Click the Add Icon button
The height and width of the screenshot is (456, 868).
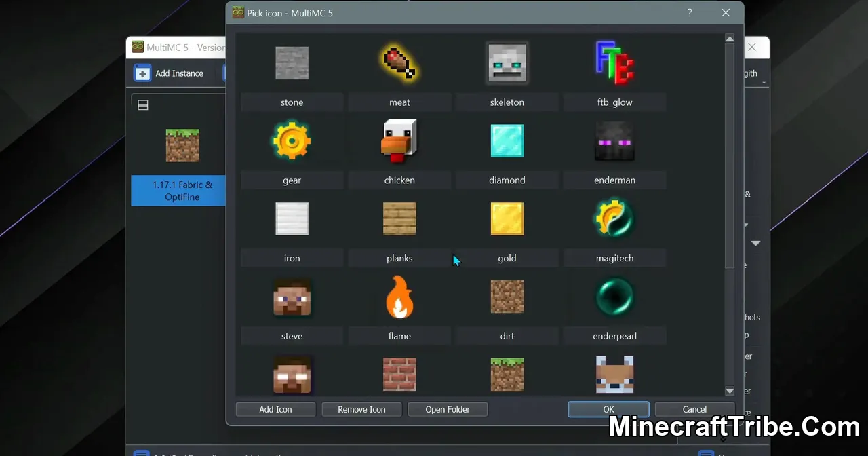[275, 409]
